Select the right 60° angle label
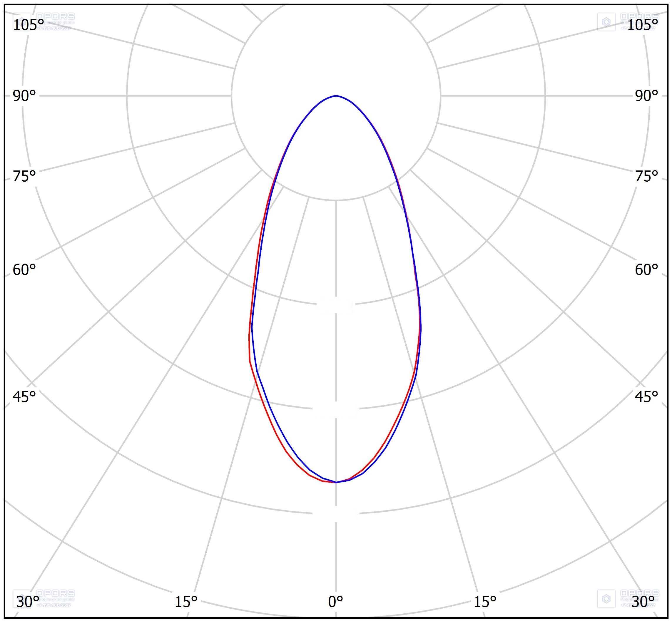 tap(646, 270)
